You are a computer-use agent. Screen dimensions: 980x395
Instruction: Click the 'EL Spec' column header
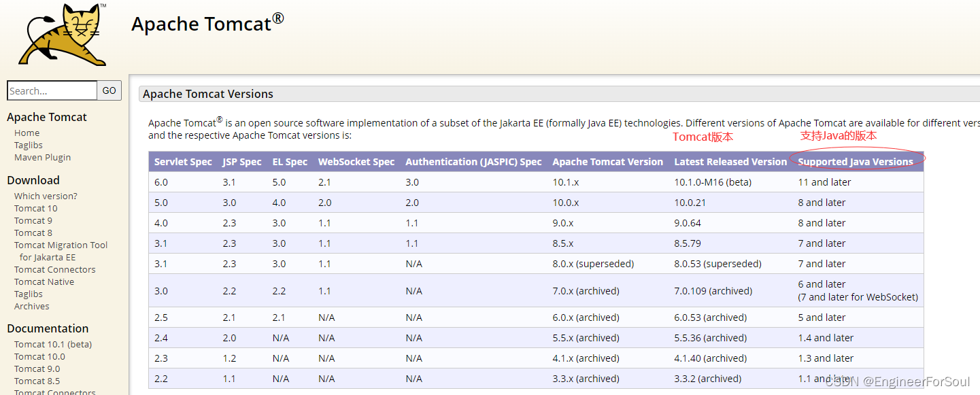[290, 162]
